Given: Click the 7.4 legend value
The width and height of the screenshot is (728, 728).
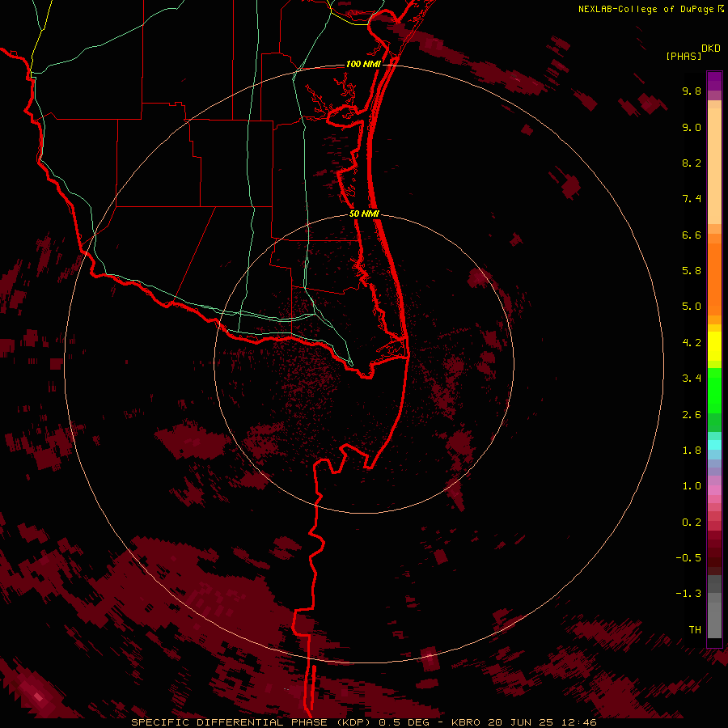Looking at the screenshot, I should [692, 199].
